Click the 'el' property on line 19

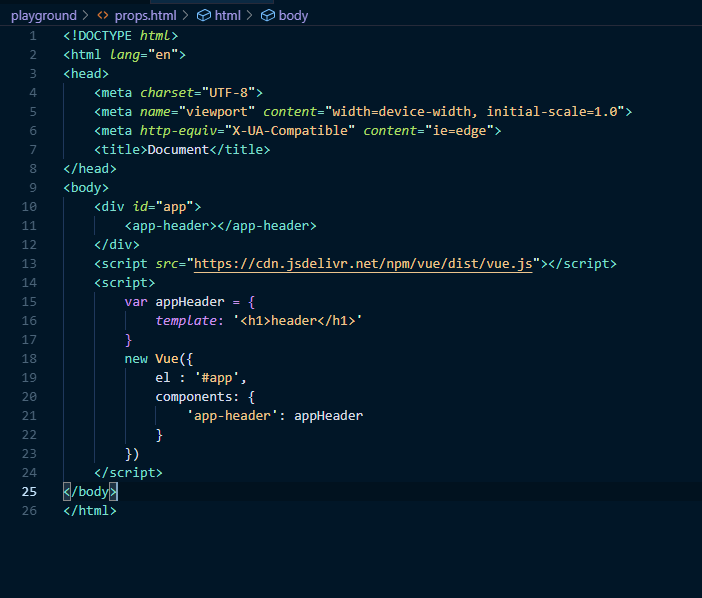point(163,377)
